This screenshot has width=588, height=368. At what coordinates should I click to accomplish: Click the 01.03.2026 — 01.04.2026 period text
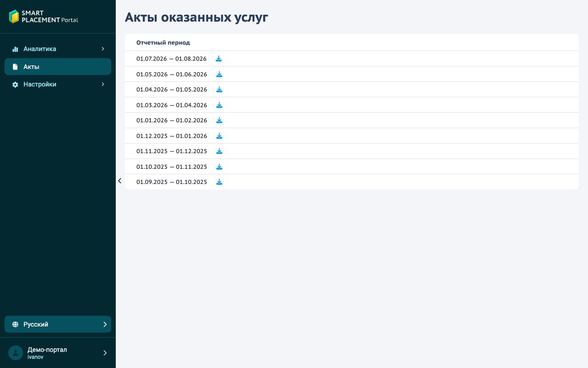coord(172,105)
